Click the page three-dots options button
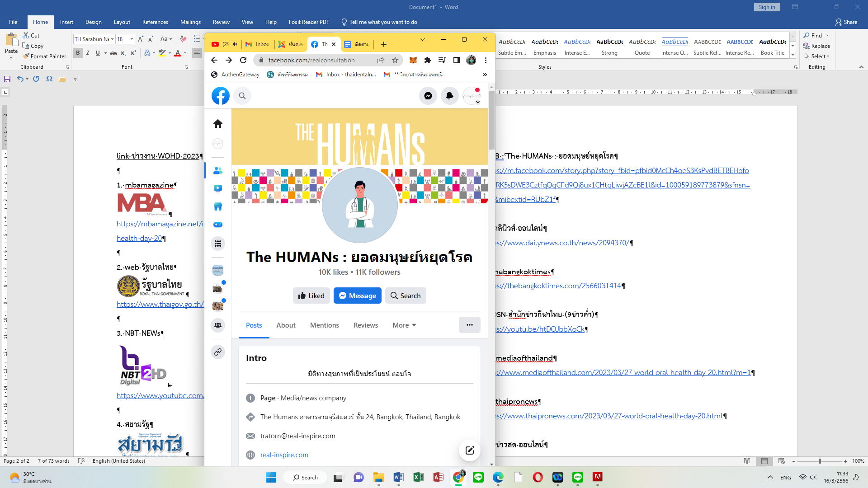The height and width of the screenshot is (488, 868). point(470,325)
